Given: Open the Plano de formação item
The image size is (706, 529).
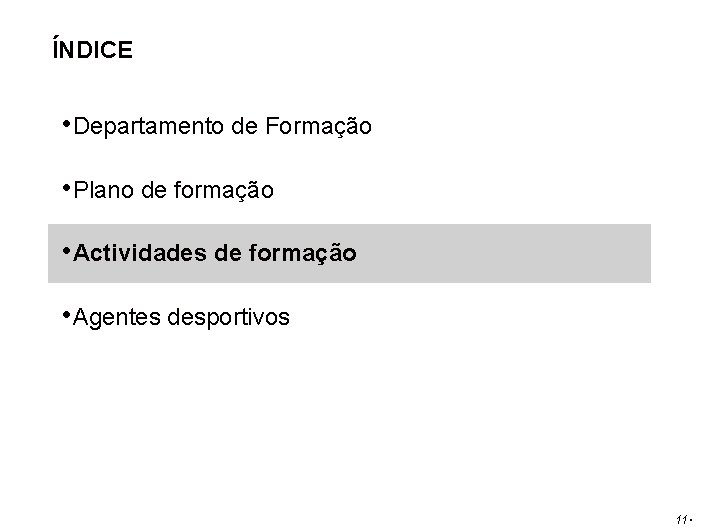Looking at the screenshot, I should tap(173, 190).
